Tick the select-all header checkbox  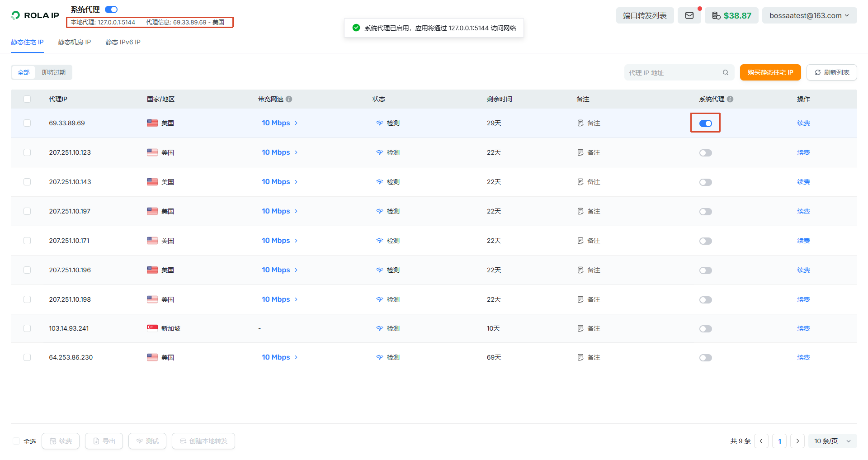pyautogui.click(x=27, y=99)
